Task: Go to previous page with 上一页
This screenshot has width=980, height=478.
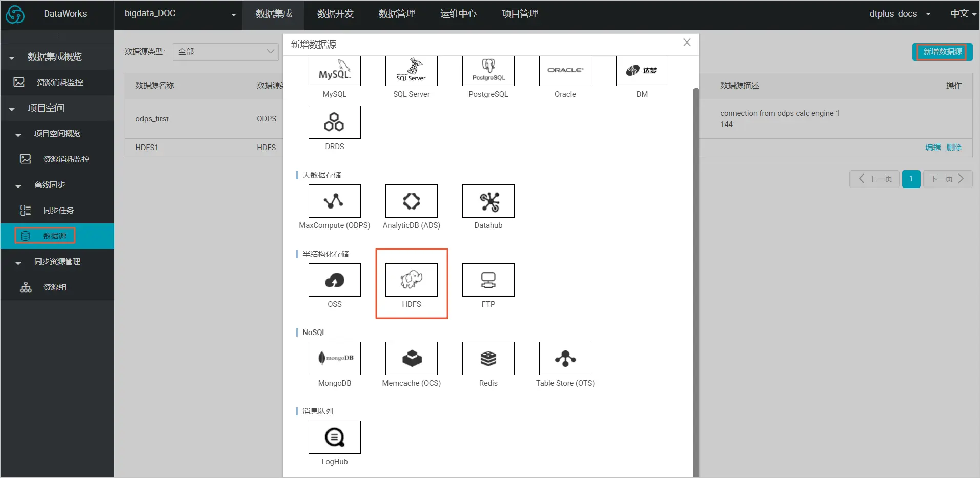Action: tap(874, 179)
